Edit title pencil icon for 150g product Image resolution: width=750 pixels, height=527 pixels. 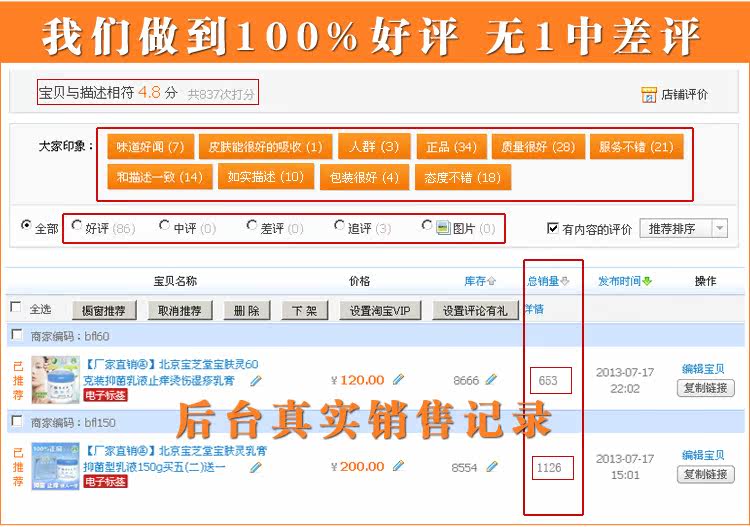click(256, 467)
